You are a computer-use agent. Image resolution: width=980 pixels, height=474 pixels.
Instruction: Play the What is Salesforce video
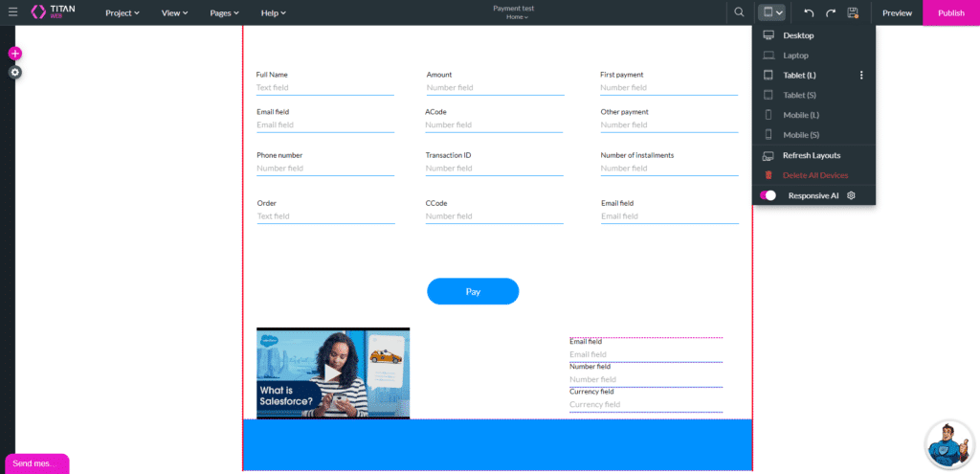(332, 373)
